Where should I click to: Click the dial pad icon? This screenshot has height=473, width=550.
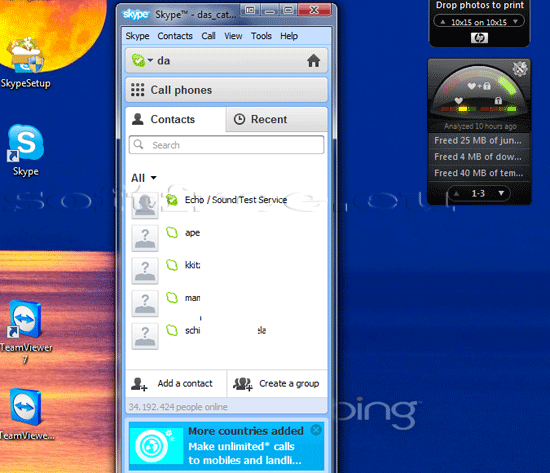pyautogui.click(x=138, y=90)
